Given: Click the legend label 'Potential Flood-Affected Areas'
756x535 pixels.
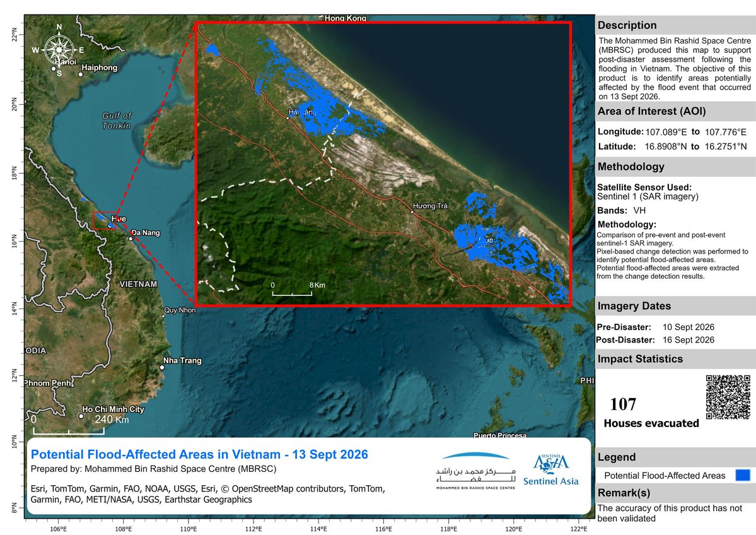Looking at the screenshot, I should pos(665,476).
